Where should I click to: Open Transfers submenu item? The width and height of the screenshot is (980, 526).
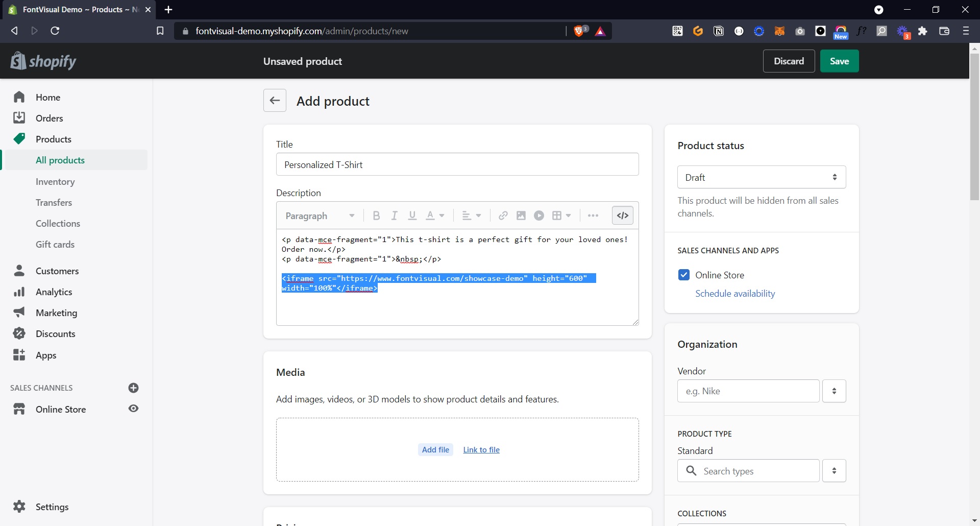(54, 202)
